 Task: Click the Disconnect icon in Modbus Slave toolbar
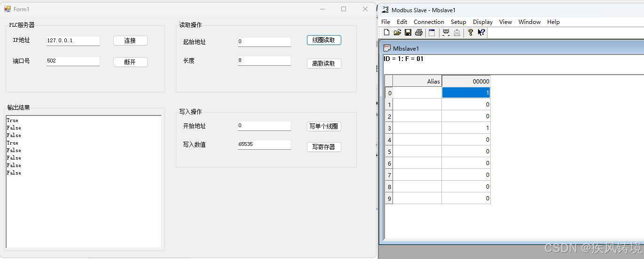(x=456, y=32)
